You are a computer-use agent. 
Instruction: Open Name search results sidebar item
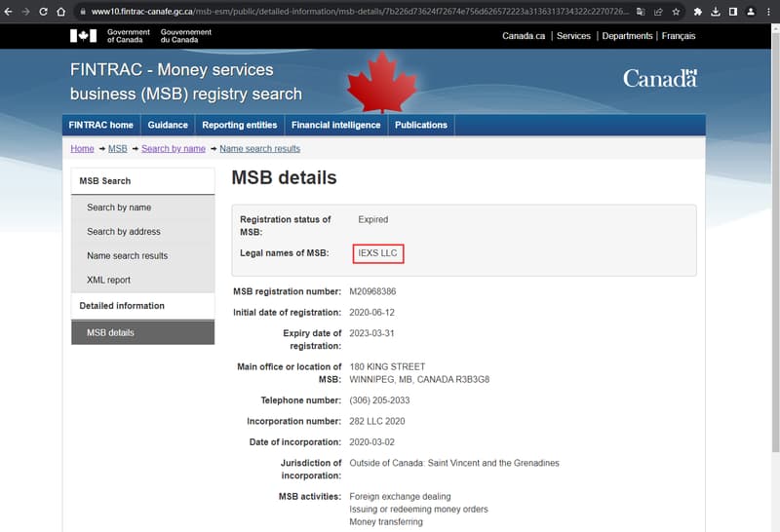click(143, 255)
